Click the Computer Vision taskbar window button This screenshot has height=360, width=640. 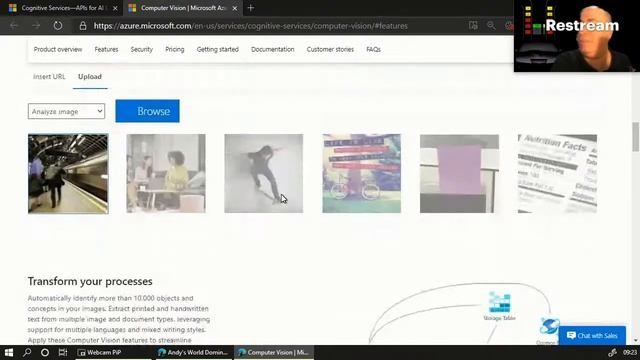point(273,352)
